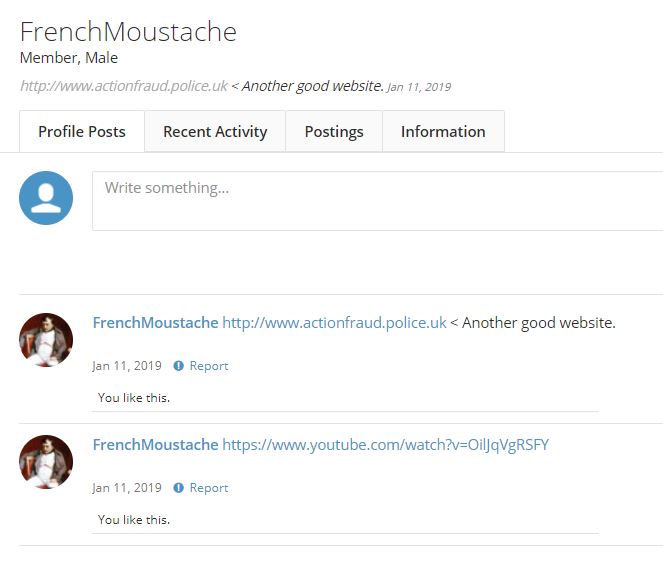Report the actionfraud website post
Screen dimensions: 663x582
click(209, 366)
